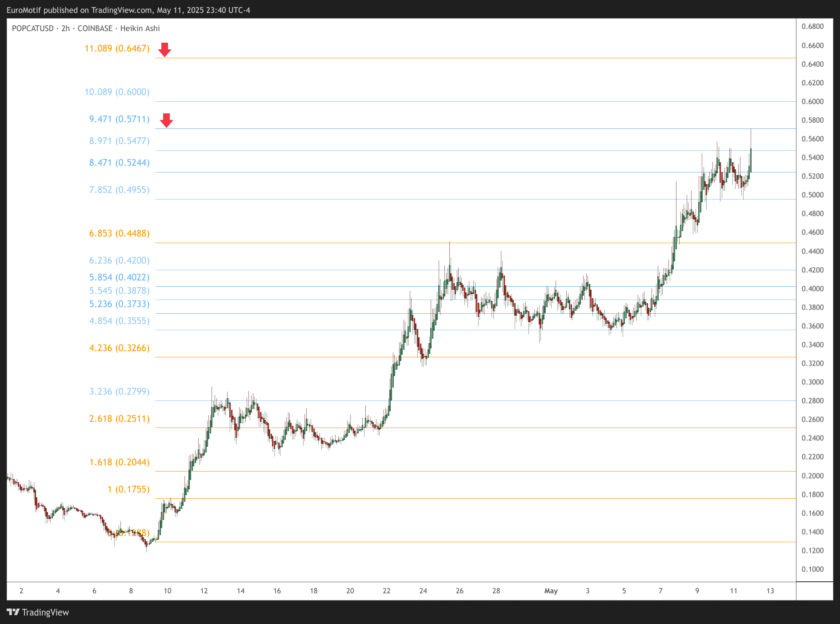Click the Fibonacci label 8.471 (0.5244)
The width and height of the screenshot is (840, 624).
(120, 163)
